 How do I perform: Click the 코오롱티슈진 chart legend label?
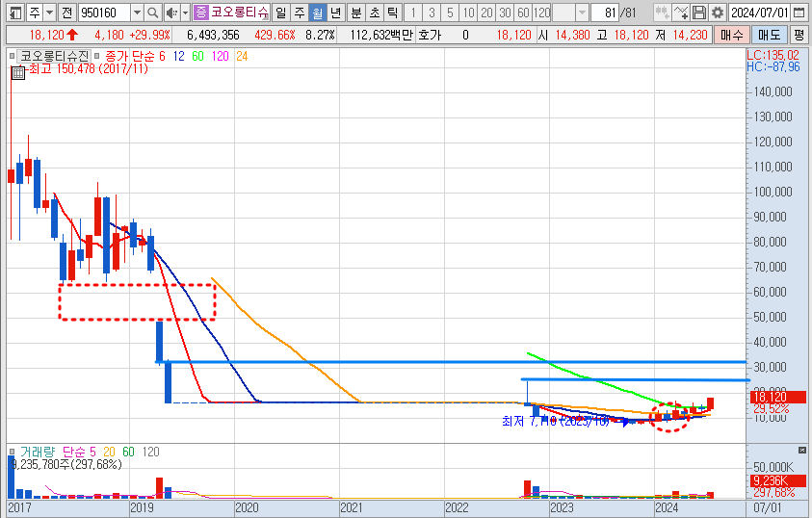coord(54,56)
